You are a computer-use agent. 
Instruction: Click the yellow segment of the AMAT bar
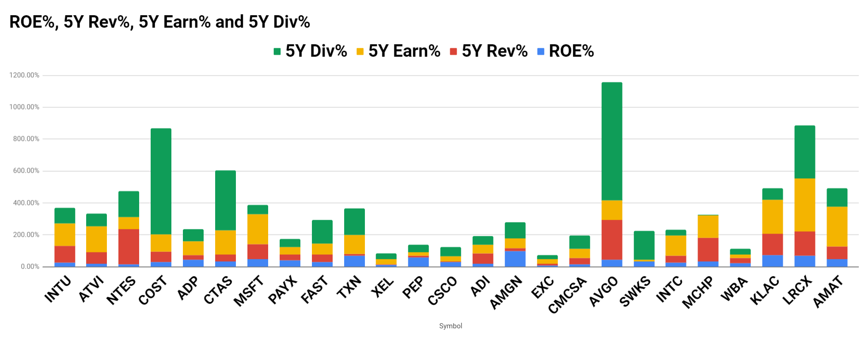click(x=837, y=227)
